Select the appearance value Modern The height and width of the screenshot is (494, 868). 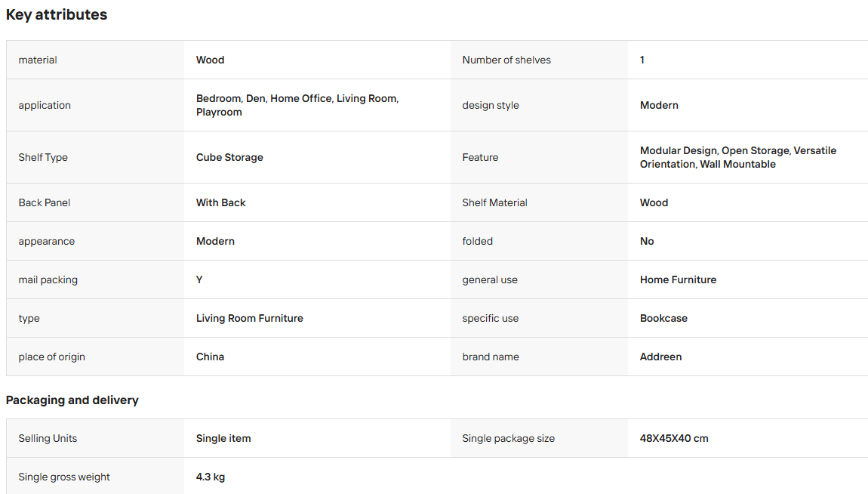click(x=215, y=242)
